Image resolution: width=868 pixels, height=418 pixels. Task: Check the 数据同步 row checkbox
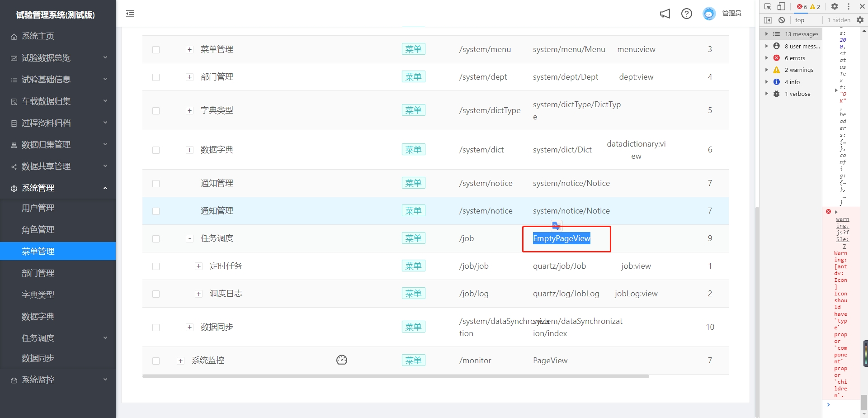[x=156, y=328]
